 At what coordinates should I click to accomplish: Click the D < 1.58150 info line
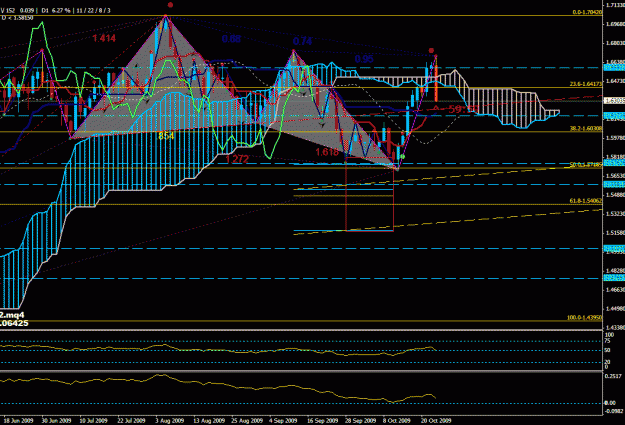click(x=17, y=18)
